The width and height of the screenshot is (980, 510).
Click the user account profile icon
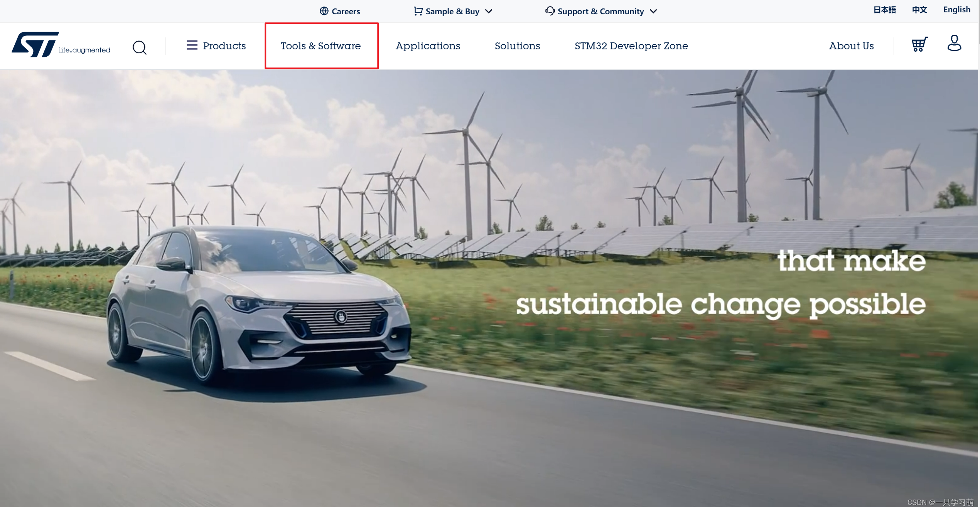(954, 43)
